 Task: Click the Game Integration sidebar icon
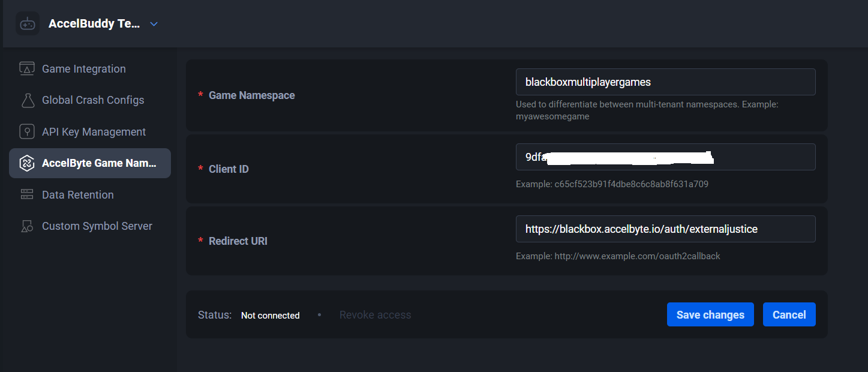click(27, 68)
